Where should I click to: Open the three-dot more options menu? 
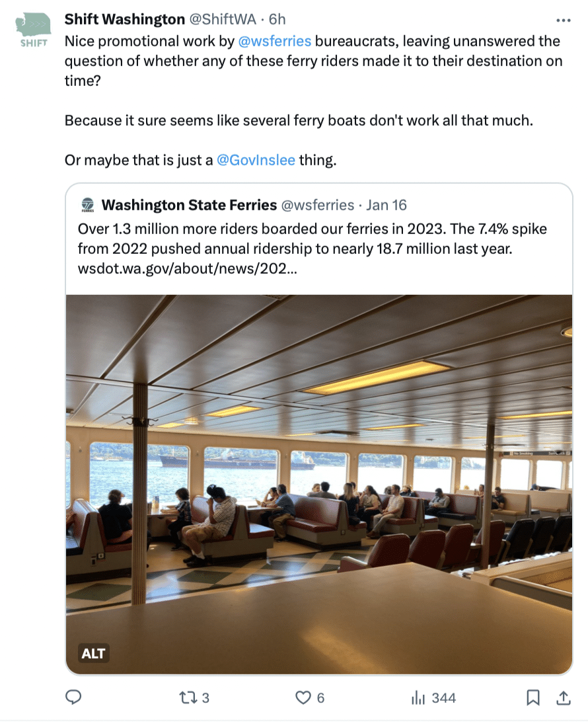(563, 20)
